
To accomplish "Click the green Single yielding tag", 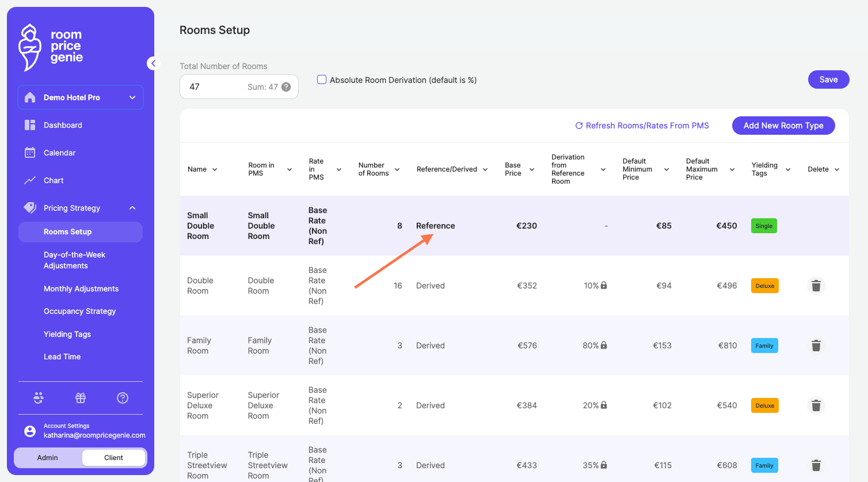I will point(764,226).
